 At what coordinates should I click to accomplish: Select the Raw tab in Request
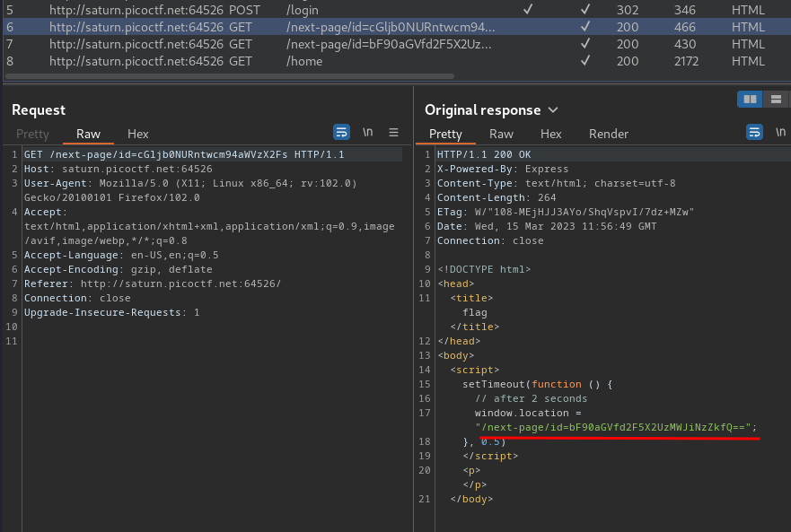click(88, 135)
